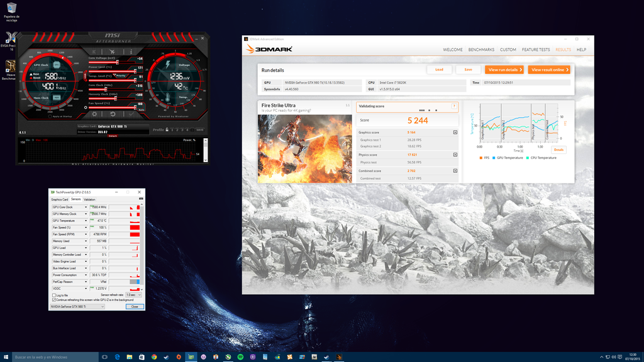The width and height of the screenshot is (644, 362).
Task: Open the Memory Used sensor dropdown
Action: (86, 241)
